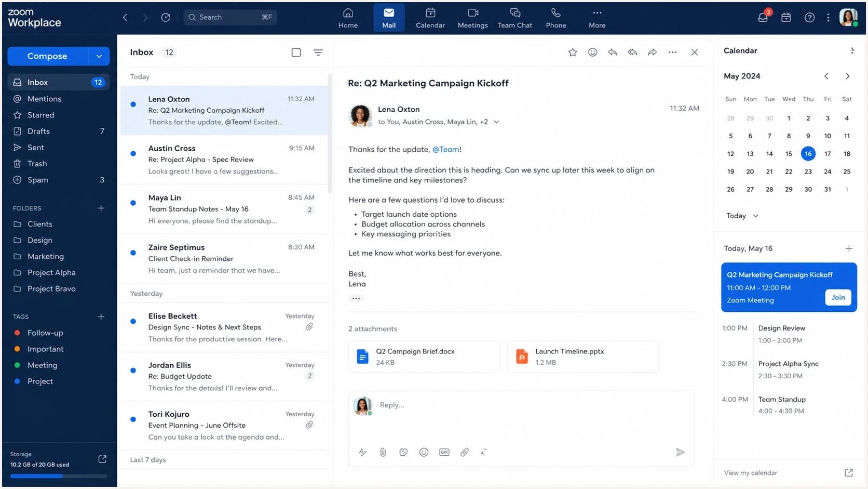Open the inbox filter options
868x489 pixels.
pyautogui.click(x=318, y=52)
